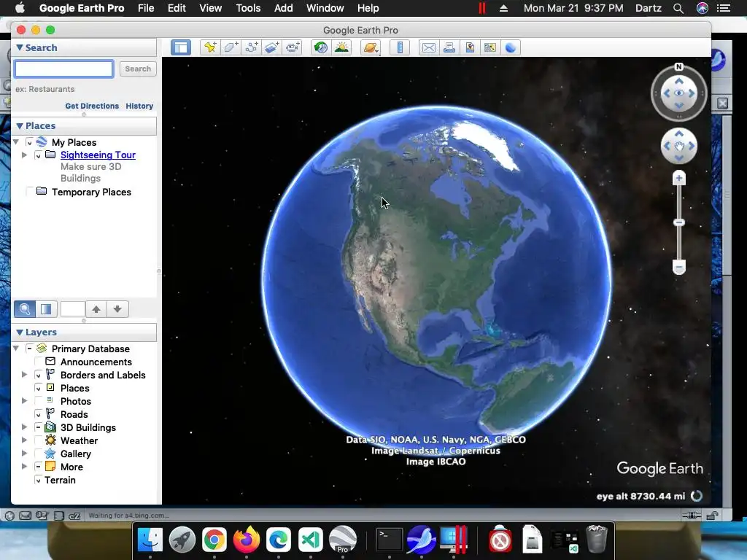Add a path tool
Image resolution: width=747 pixels, height=560 pixels.
tap(252, 47)
